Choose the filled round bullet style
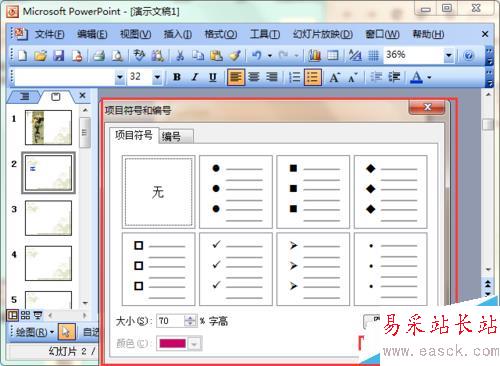The width and height of the screenshot is (500, 366). 236,192
